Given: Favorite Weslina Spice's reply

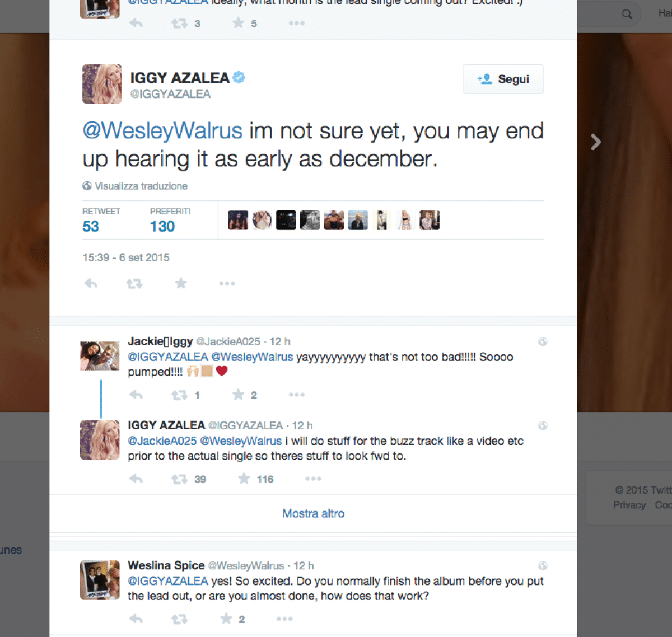Looking at the screenshot, I should (x=226, y=619).
